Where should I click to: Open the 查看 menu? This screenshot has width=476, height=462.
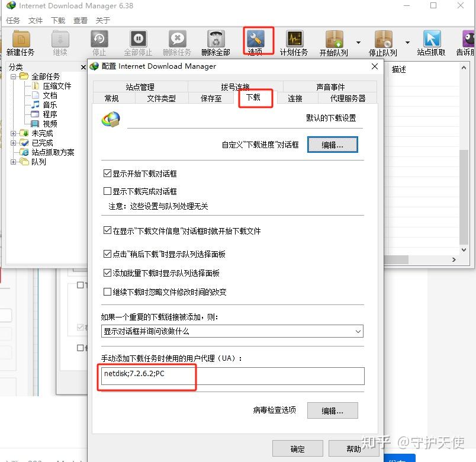(81, 20)
